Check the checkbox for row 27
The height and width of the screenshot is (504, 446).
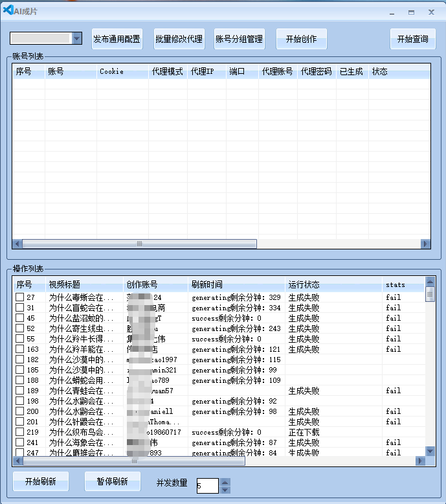(x=20, y=297)
